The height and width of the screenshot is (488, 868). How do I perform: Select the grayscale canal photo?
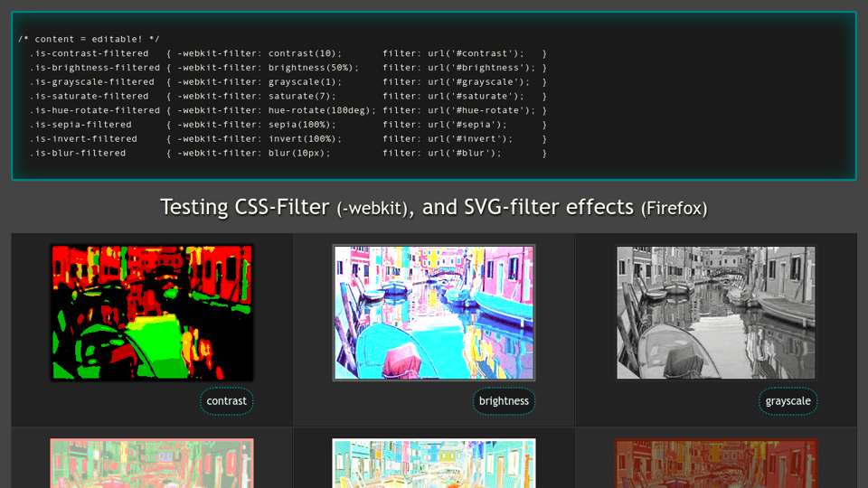(715, 312)
